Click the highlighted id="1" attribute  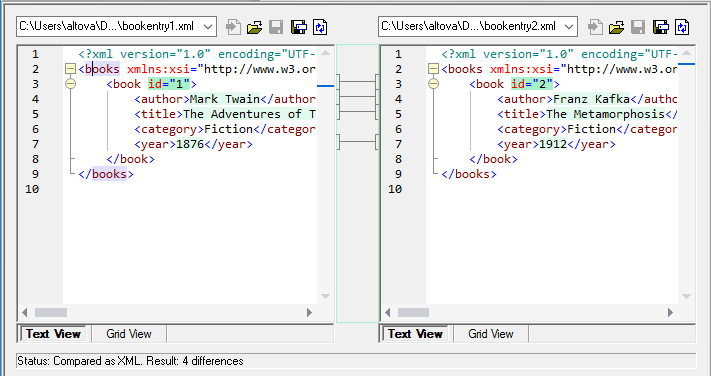(x=169, y=84)
